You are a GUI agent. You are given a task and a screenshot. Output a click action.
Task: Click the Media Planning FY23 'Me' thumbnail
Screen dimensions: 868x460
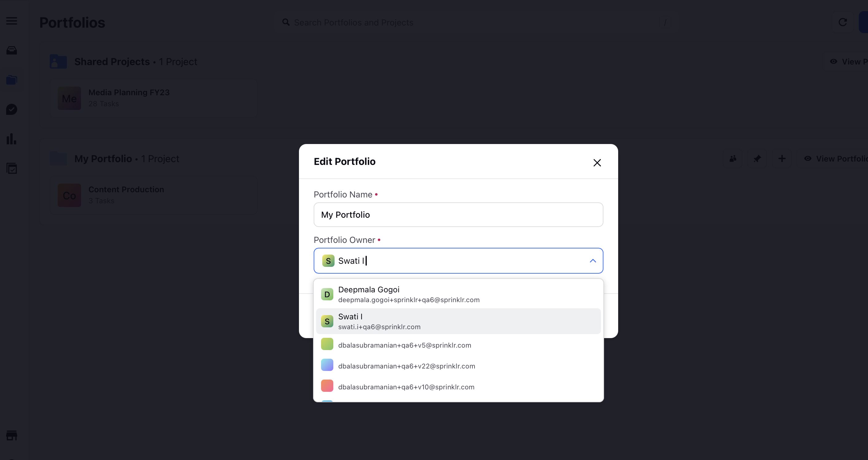point(69,98)
